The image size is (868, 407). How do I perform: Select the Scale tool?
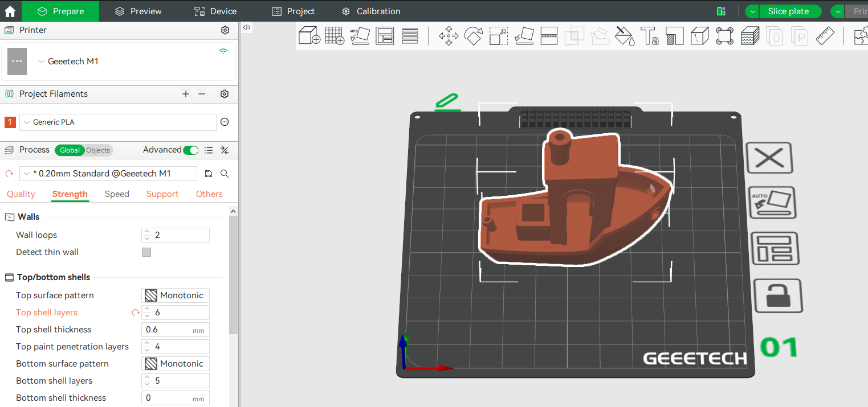(x=498, y=35)
